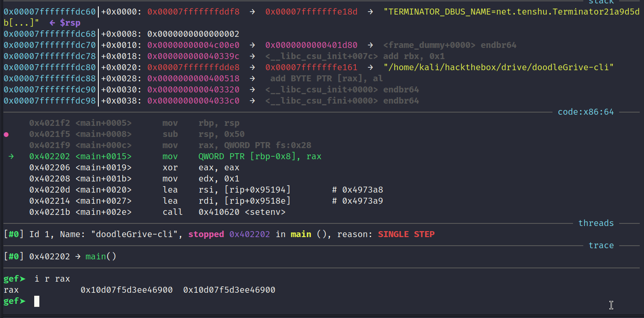Click the doodleGrive-cli path string
Viewport: 644px width, 318px height.
click(x=499, y=67)
